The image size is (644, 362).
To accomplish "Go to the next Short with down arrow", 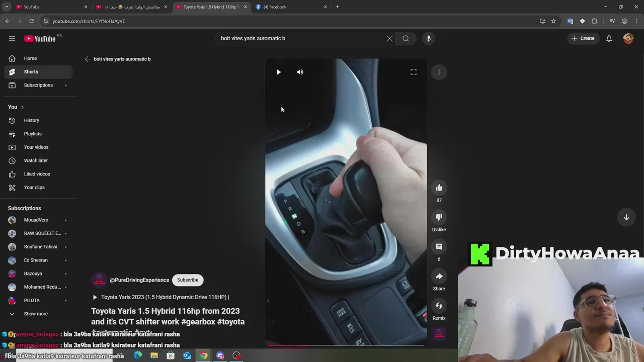I will 626,217.
